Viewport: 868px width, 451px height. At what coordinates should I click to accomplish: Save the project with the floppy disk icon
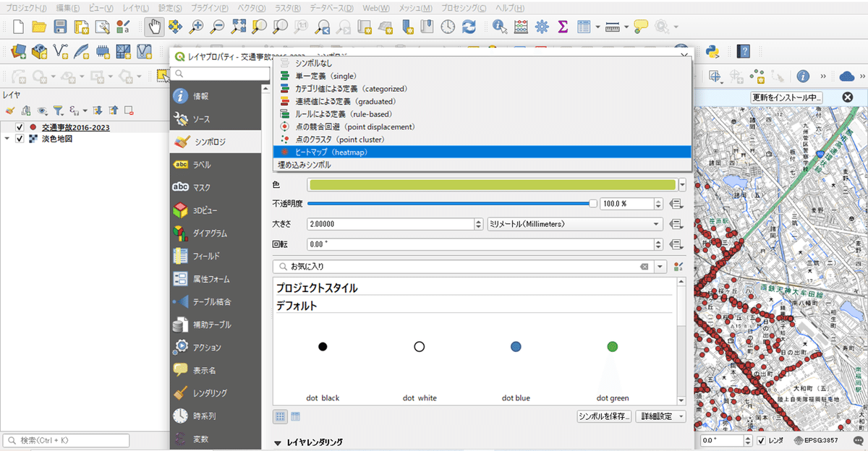coord(61,27)
